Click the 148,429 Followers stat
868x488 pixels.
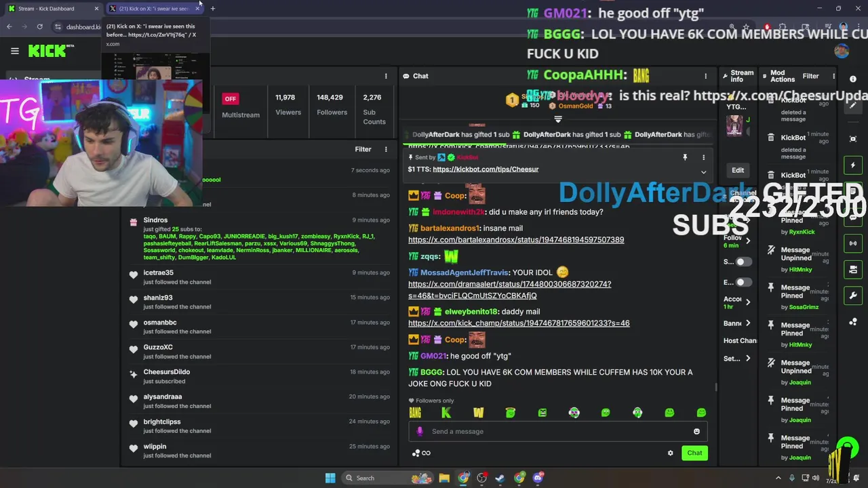[331, 104]
